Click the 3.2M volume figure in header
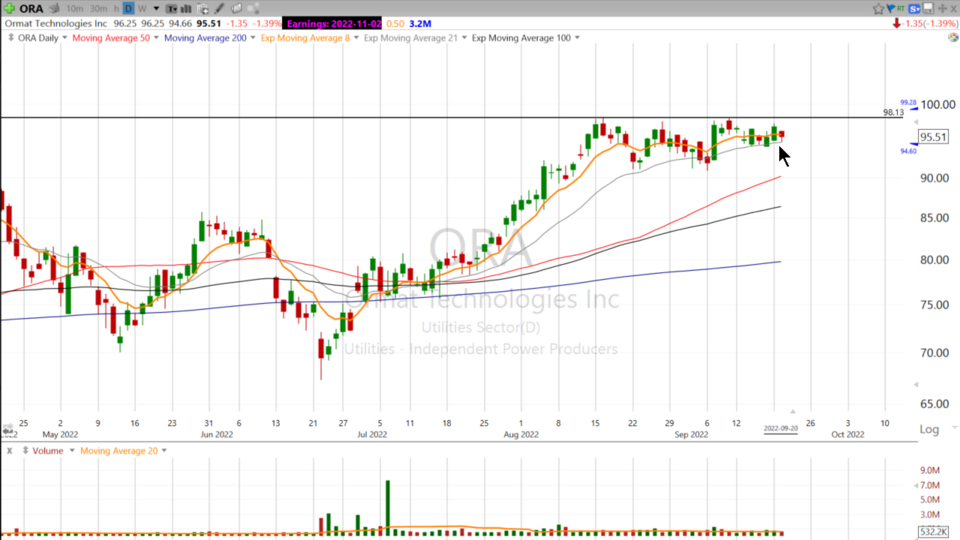Viewport: 960px width, 540px height. [420, 23]
